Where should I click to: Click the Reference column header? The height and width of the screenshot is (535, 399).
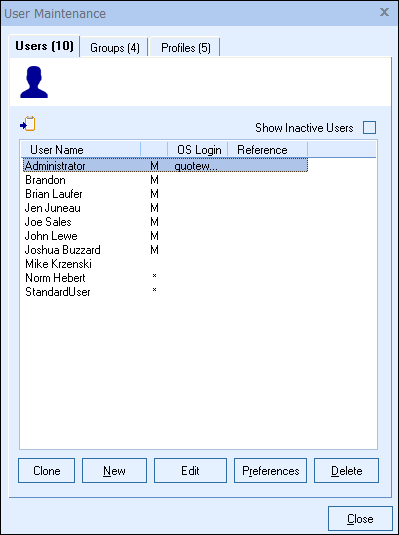[x=268, y=150]
